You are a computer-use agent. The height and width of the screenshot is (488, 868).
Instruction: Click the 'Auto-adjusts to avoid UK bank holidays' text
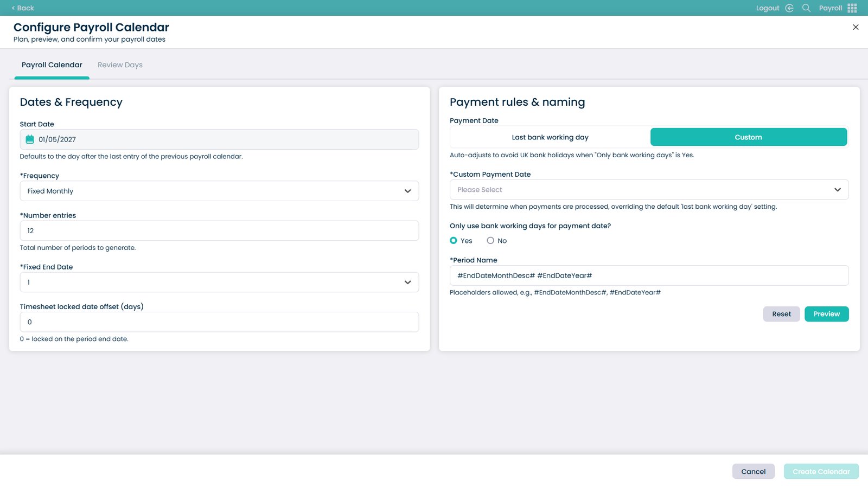coord(572,155)
